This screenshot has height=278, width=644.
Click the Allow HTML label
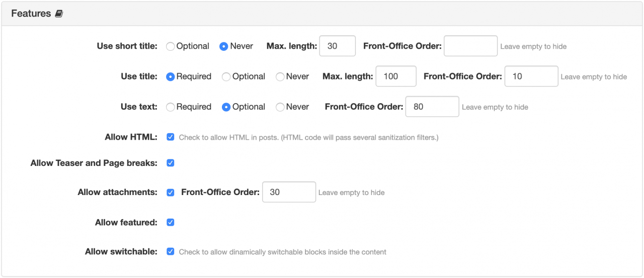[x=131, y=137]
